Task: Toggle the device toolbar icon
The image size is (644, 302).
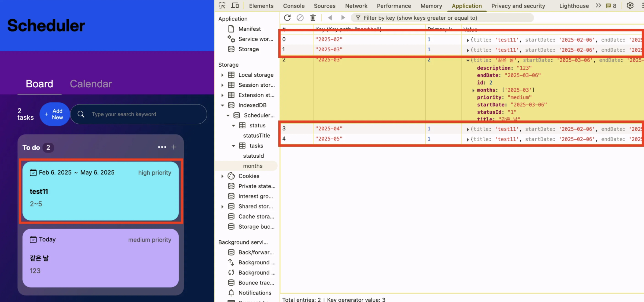Action: (x=235, y=5)
